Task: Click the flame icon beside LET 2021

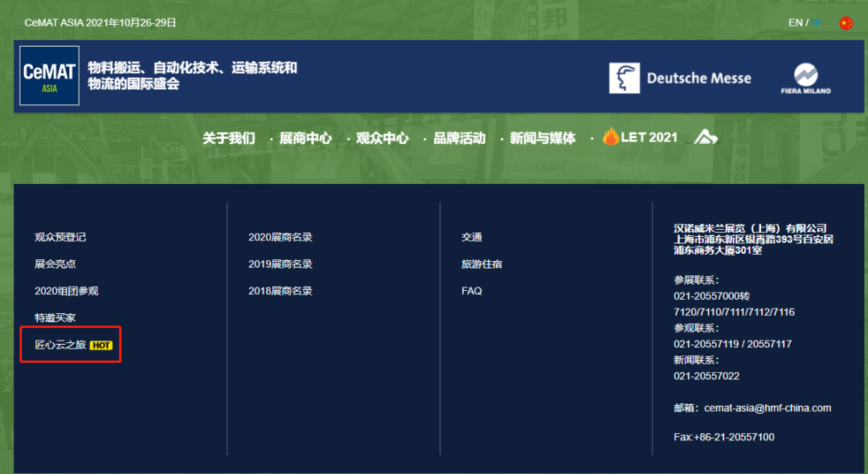Action: [611, 137]
